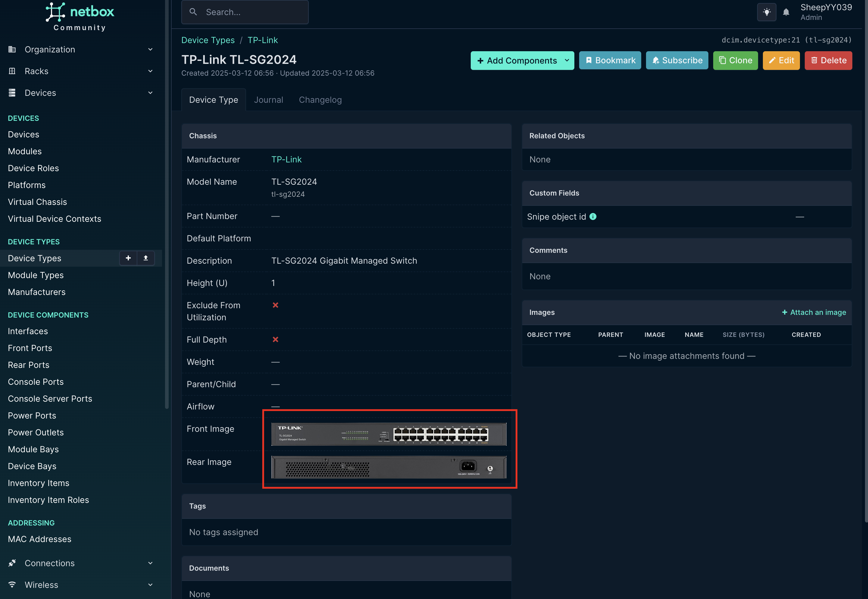This screenshot has width=868, height=599.
Task: Open Virtual Device Contexts in sidebar
Action: [55, 219]
